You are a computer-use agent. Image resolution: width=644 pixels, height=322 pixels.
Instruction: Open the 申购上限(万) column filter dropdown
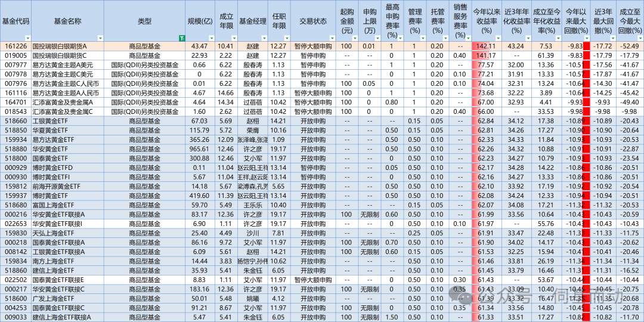tap(378, 38)
